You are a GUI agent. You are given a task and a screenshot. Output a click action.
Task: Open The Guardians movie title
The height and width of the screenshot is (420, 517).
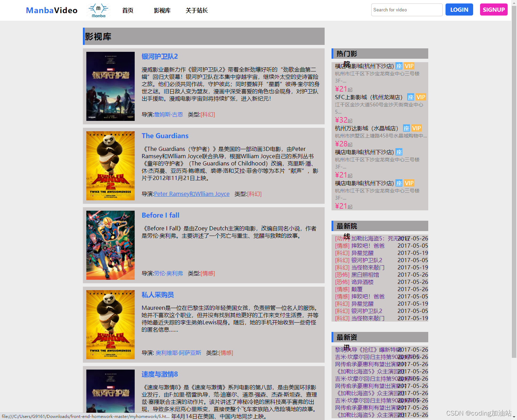click(x=165, y=136)
